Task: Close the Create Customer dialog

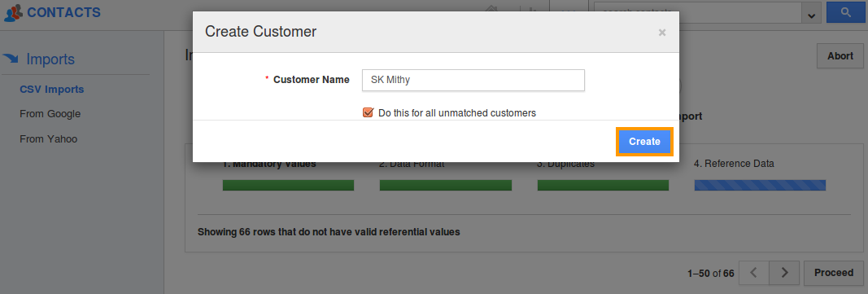Action: (x=661, y=33)
